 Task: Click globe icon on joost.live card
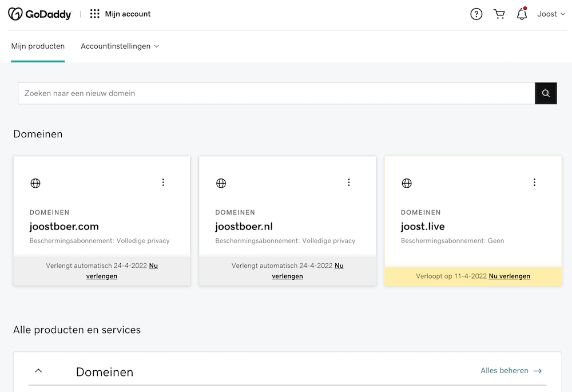click(x=407, y=183)
